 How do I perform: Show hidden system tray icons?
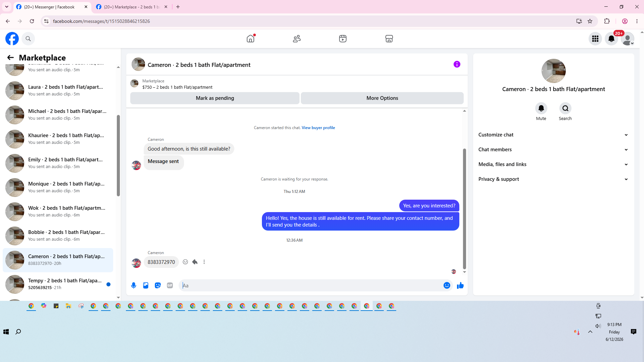click(590, 332)
